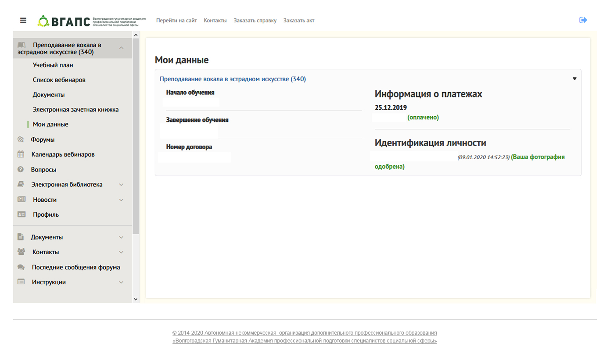Open Список вебинаров page
Viewport: 610px width, 364px height.
[59, 80]
